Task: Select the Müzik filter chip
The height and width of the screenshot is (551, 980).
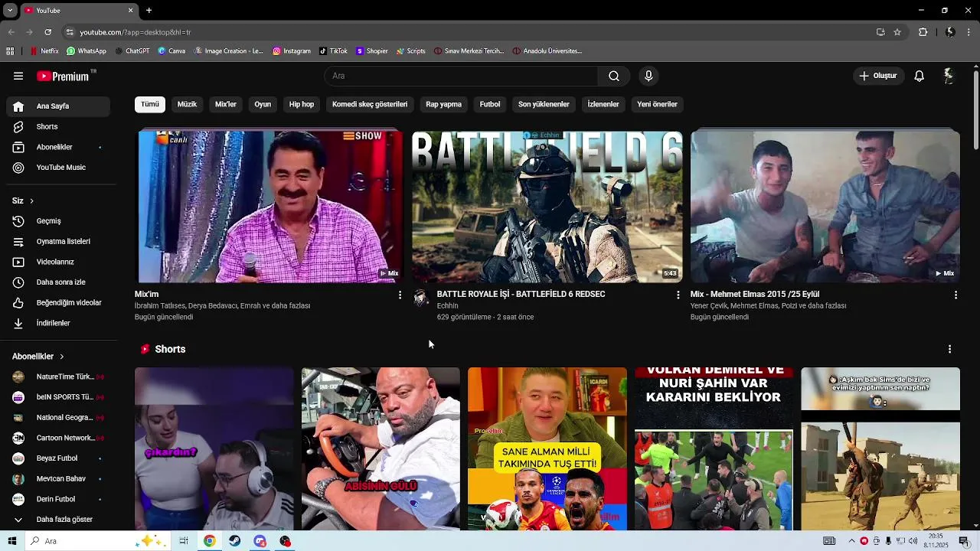Action: [187, 104]
